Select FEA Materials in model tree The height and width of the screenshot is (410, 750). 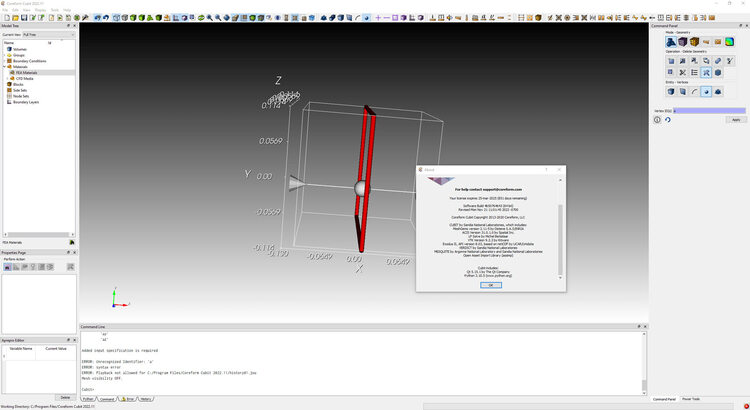[30, 73]
